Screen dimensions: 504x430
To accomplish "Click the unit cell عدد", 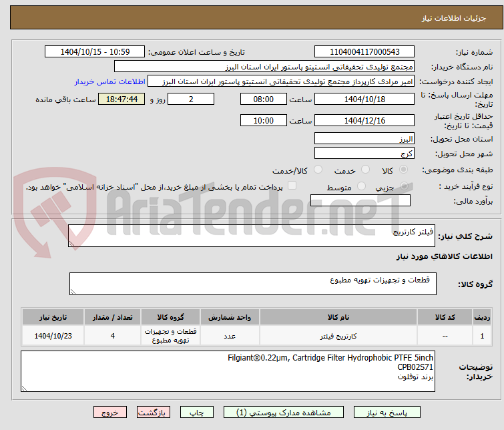I will (x=230, y=336).
